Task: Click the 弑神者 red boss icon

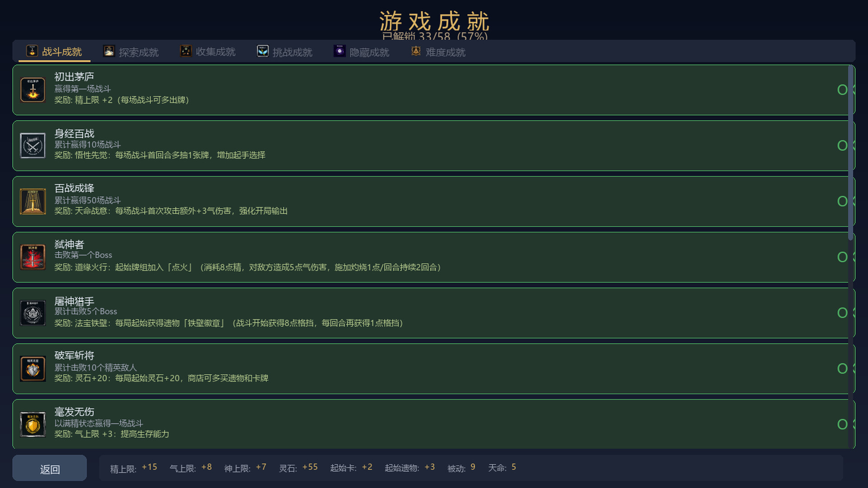Action: [x=33, y=257]
